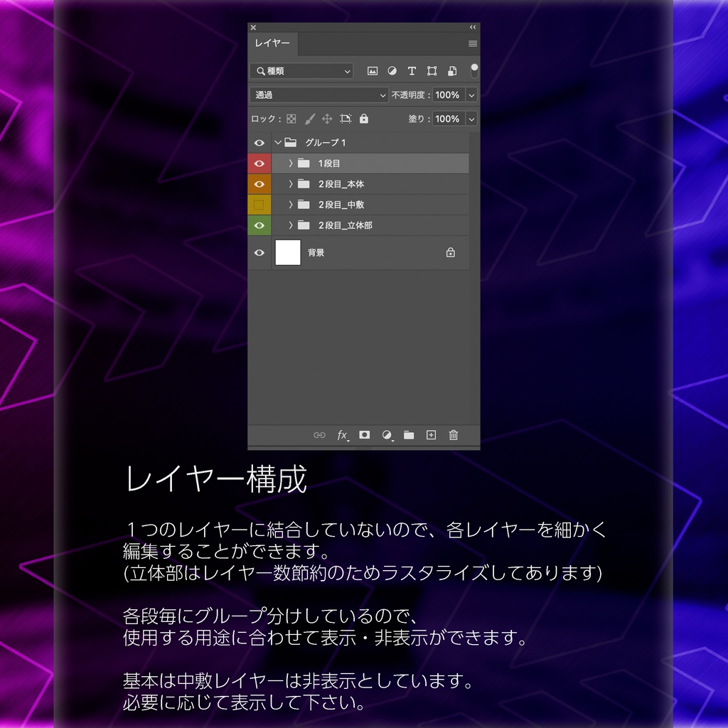Show the 2段目_中敷 layer
The height and width of the screenshot is (728, 728).
click(259, 204)
